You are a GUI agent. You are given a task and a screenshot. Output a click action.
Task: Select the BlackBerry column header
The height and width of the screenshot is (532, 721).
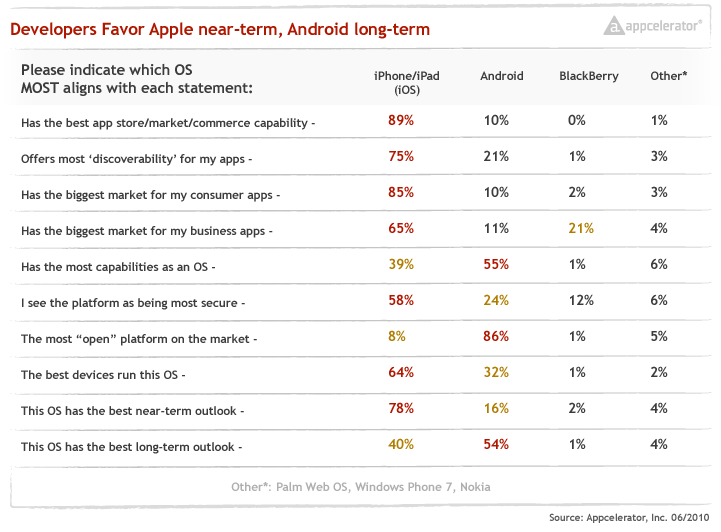pyautogui.click(x=588, y=76)
